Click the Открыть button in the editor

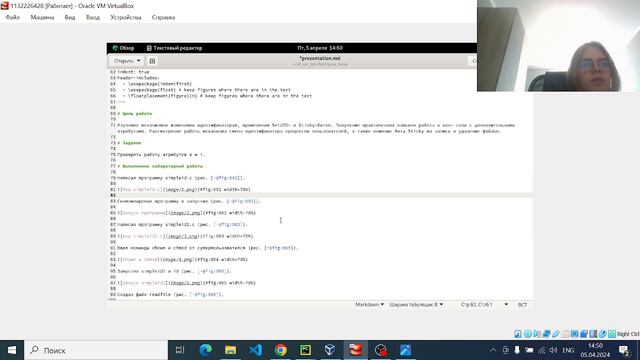[x=123, y=61]
